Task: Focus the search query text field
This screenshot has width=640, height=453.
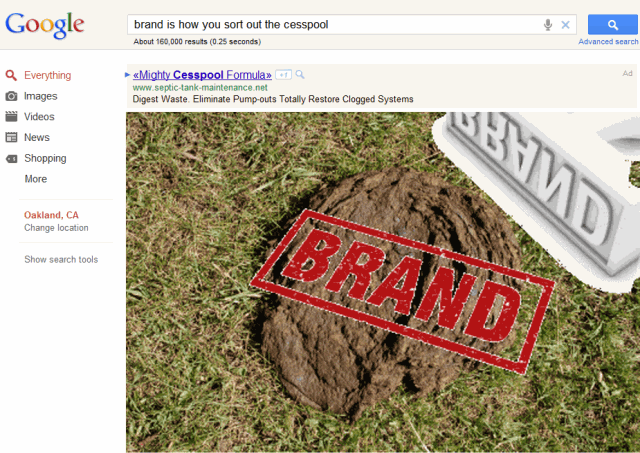Action: (x=335, y=25)
